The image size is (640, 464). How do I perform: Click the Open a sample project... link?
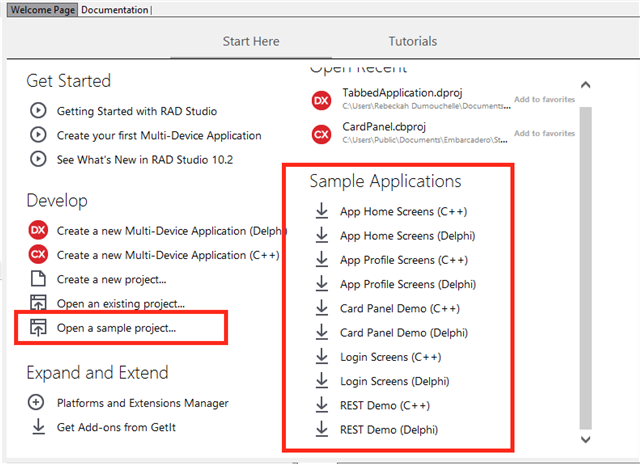[116, 328]
